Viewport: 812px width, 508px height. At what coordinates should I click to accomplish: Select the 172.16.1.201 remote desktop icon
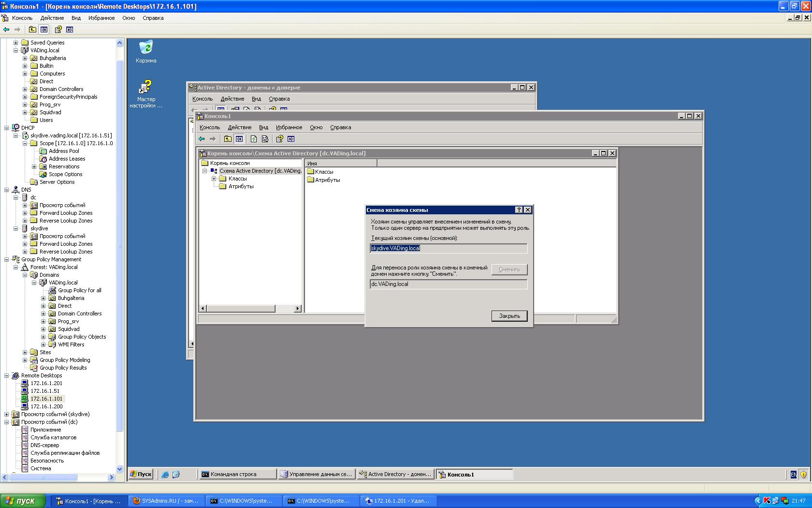[25, 383]
